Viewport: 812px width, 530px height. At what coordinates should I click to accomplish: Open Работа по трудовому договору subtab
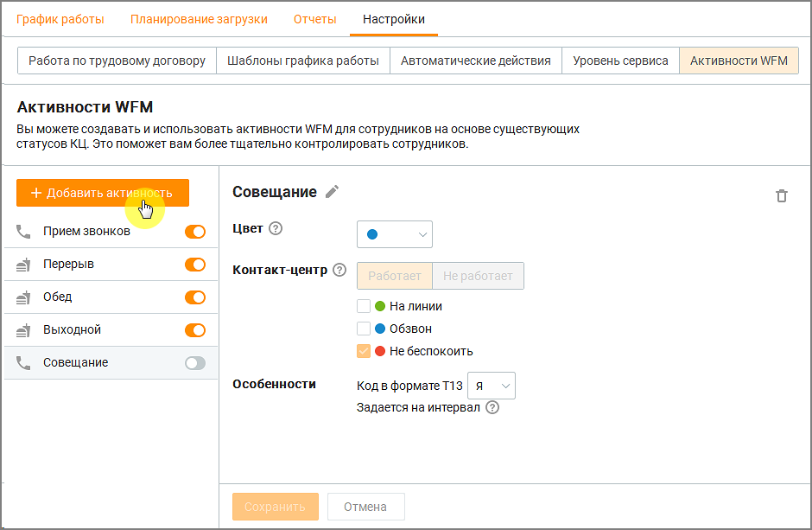(x=117, y=61)
